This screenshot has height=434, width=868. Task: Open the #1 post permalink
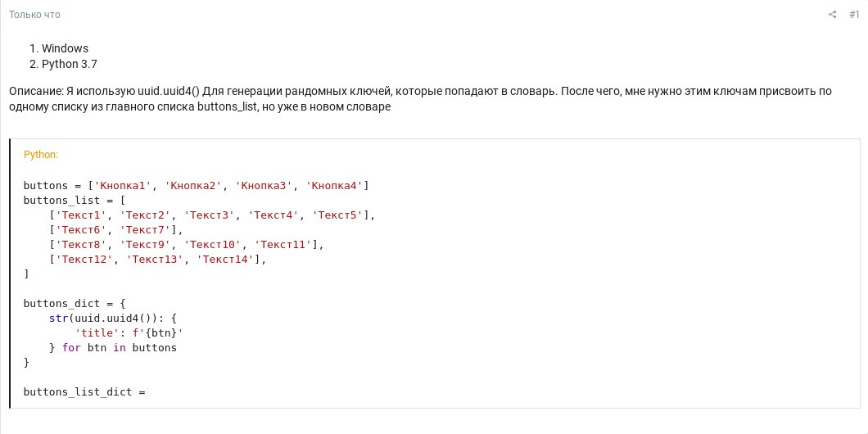click(x=854, y=15)
